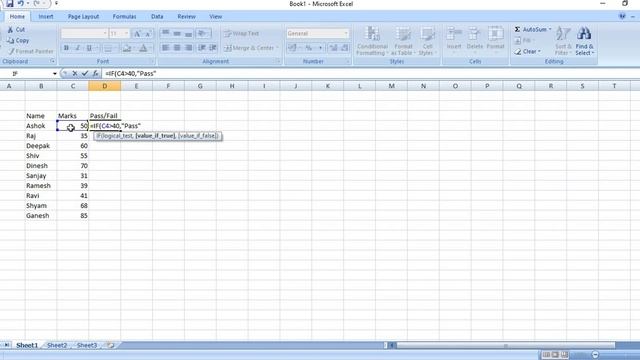640x360 pixels.
Task: Open the Sheet3 worksheet tab
Action: click(87, 345)
